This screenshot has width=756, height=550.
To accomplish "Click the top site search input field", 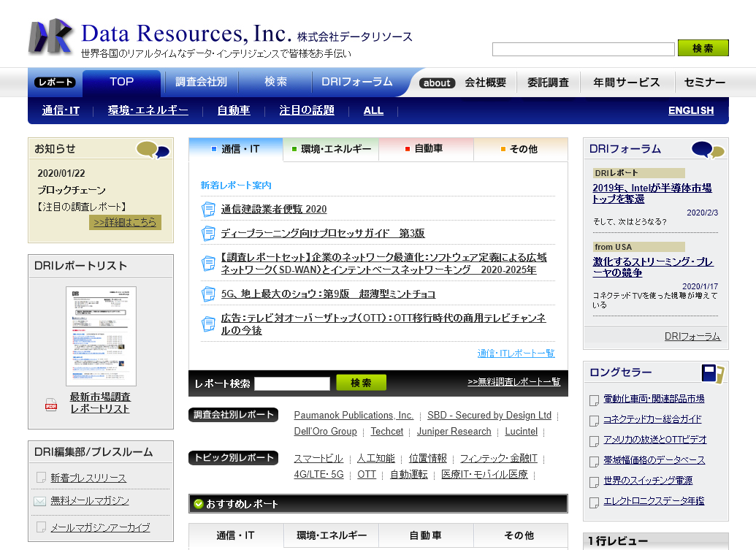I will 583,49.
